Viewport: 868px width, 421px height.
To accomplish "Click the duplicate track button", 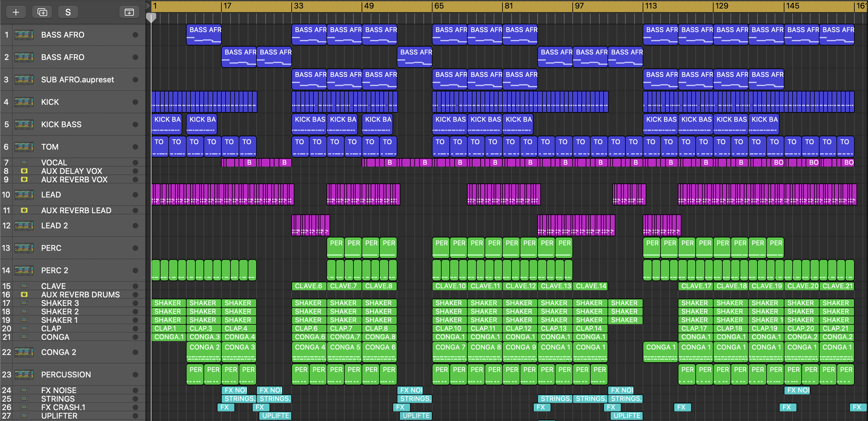I will coord(42,12).
